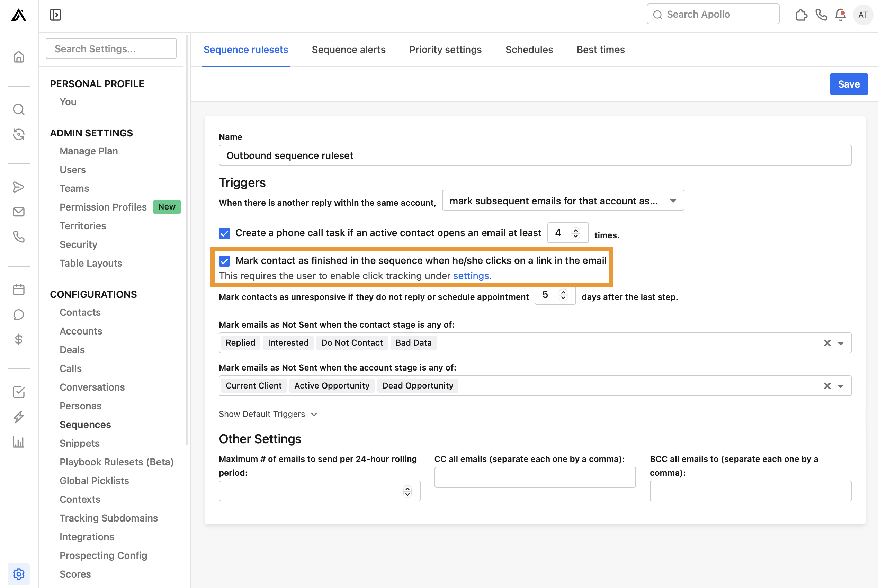This screenshot has width=878, height=588.
Task: Open Personas configuration
Action: (x=81, y=406)
